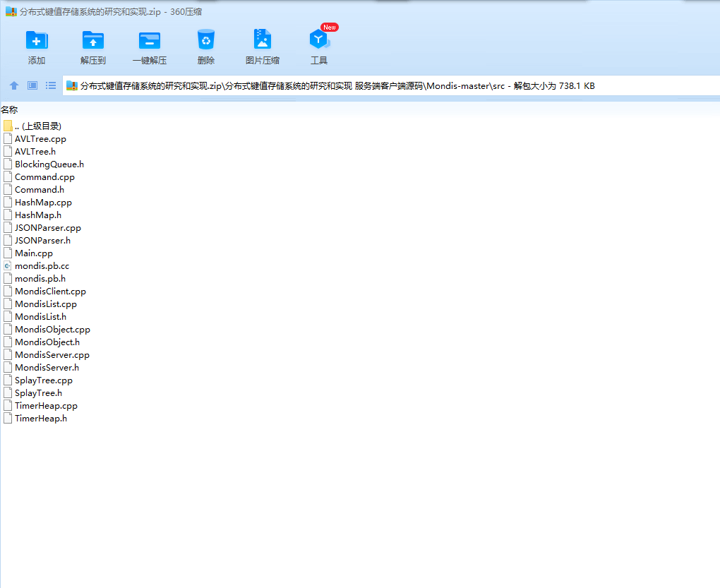Click the 名称 column header
This screenshot has width=720, height=588.
pyautogui.click(x=10, y=109)
